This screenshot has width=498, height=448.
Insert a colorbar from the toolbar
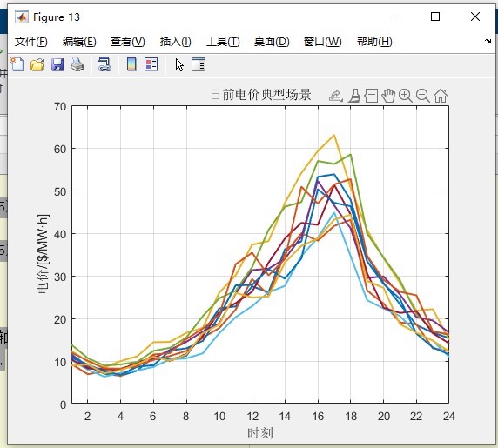point(131,64)
